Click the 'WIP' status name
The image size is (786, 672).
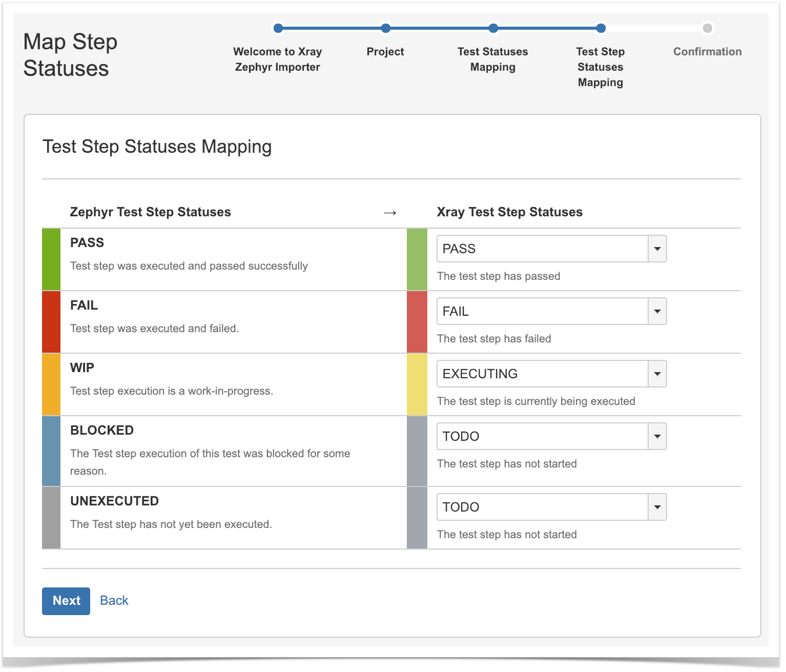82,368
